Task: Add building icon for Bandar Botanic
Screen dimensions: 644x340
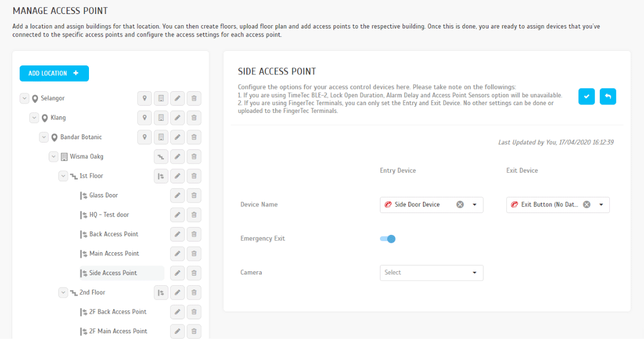Action: 161,137
